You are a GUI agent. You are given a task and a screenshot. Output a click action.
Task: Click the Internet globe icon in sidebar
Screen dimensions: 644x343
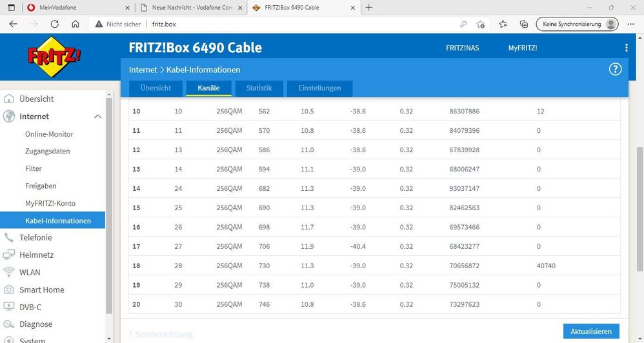click(8, 117)
